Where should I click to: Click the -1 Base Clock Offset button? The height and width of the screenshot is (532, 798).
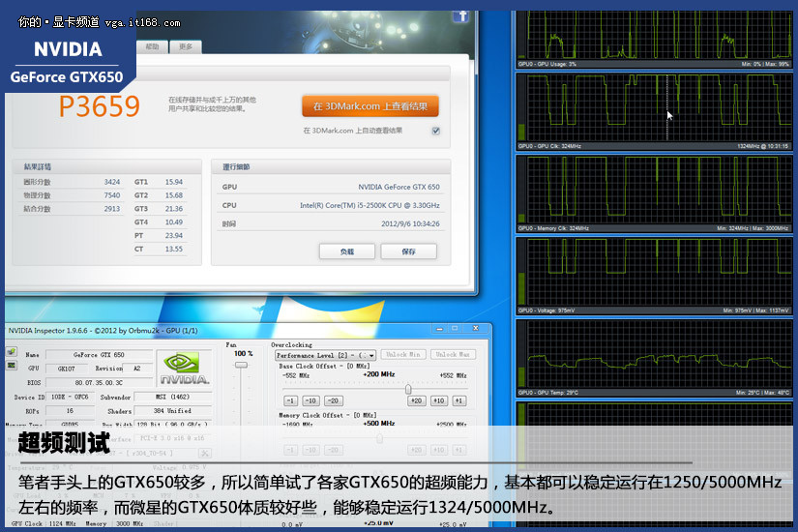(290, 400)
